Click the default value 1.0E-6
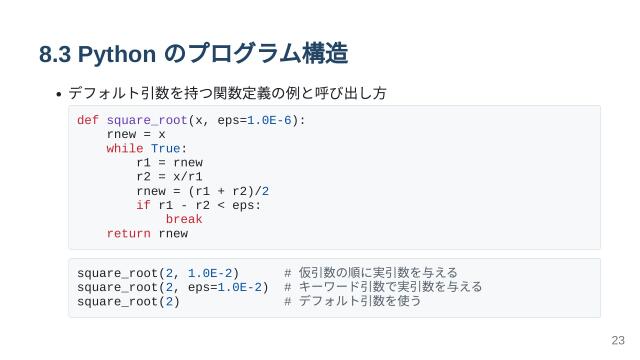The width and height of the screenshot is (640, 360). (x=269, y=120)
